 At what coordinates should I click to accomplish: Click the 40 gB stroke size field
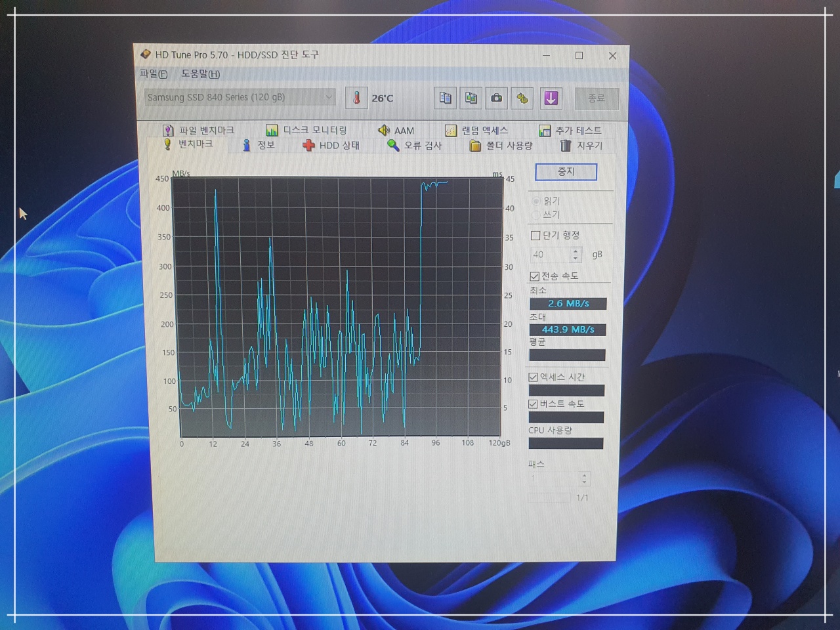coord(551,255)
